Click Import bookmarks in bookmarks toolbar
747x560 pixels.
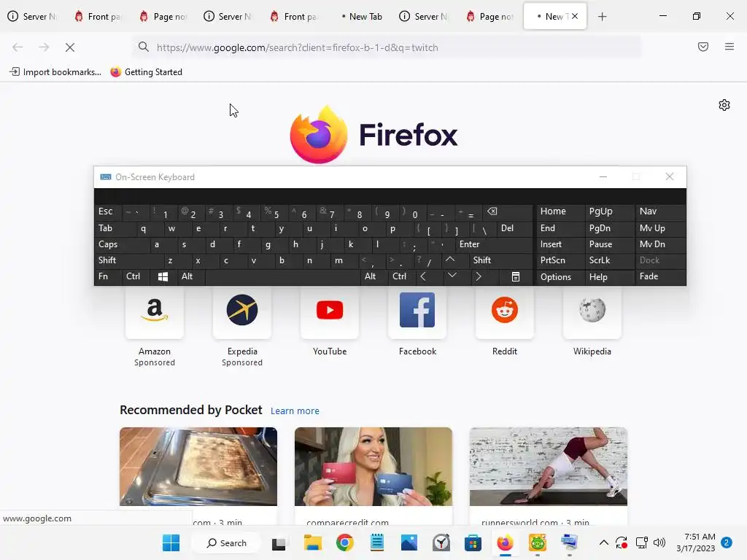[x=55, y=72]
